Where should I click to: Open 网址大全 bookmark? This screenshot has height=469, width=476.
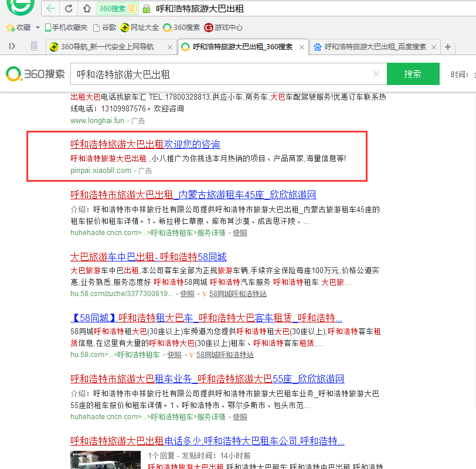[x=140, y=28]
